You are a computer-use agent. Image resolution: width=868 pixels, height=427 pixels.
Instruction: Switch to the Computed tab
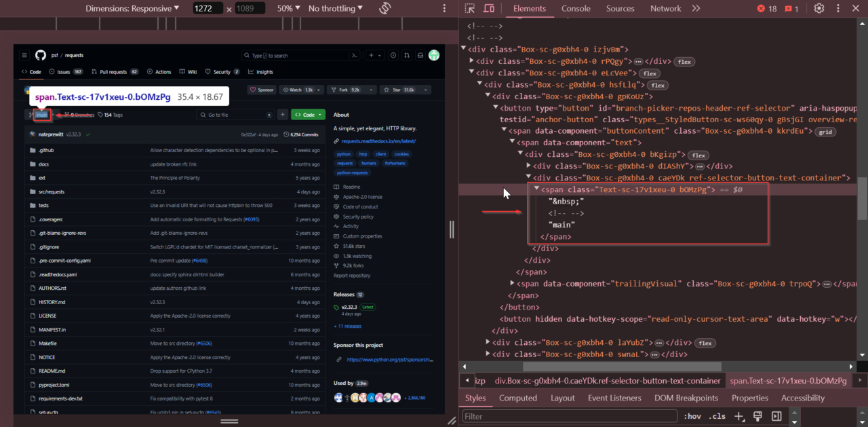pyautogui.click(x=518, y=398)
